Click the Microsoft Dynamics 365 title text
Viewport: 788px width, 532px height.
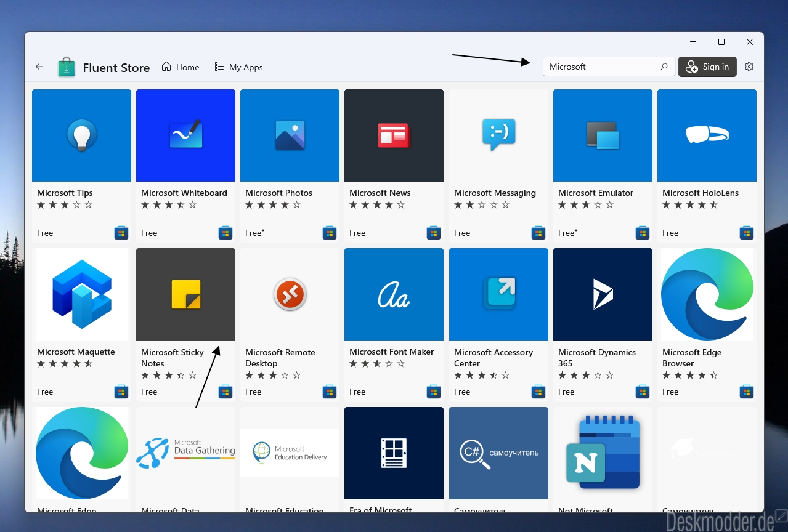(x=597, y=358)
